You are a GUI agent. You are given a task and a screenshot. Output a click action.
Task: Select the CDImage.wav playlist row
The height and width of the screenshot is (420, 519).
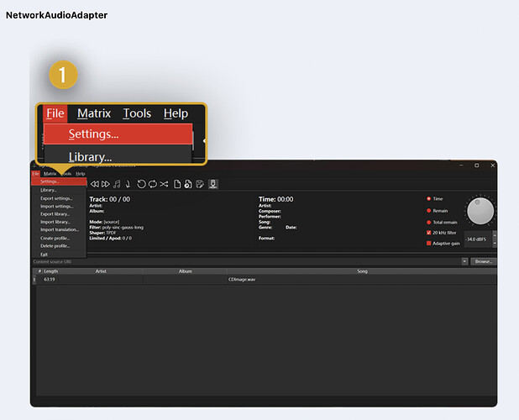point(265,280)
